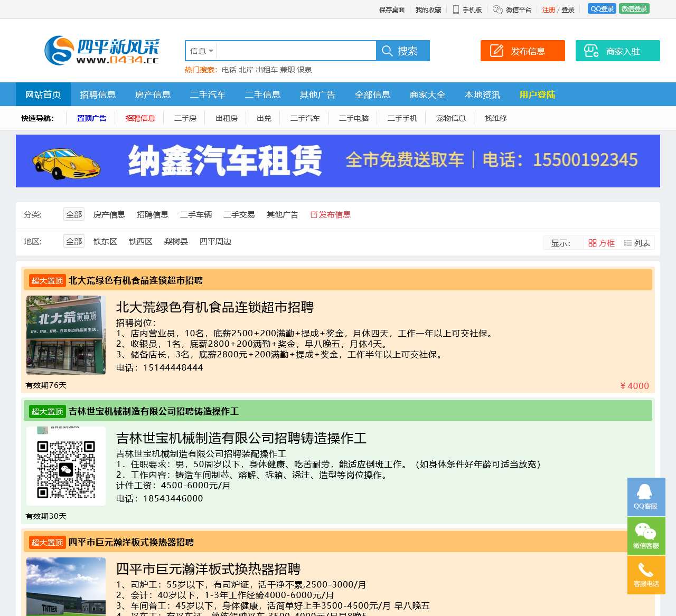676x616 pixels.
Task: Click the 客服电话 phone icon
Action: [x=645, y=570]
